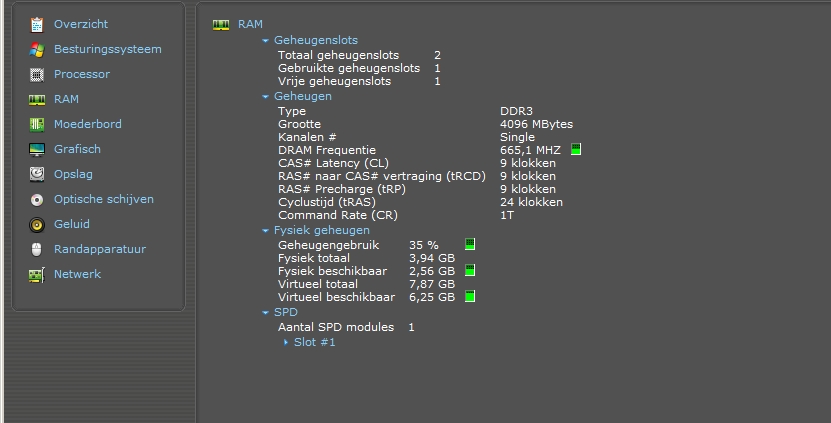831x423 pixels.
Task: Open the Netwerk icon in sidebar
Action: (37, 274)
